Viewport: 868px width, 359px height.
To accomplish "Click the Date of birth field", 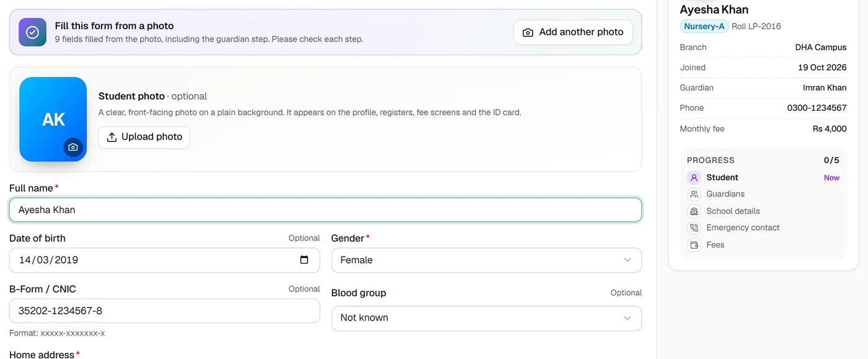I will click(x=164, y=260).
